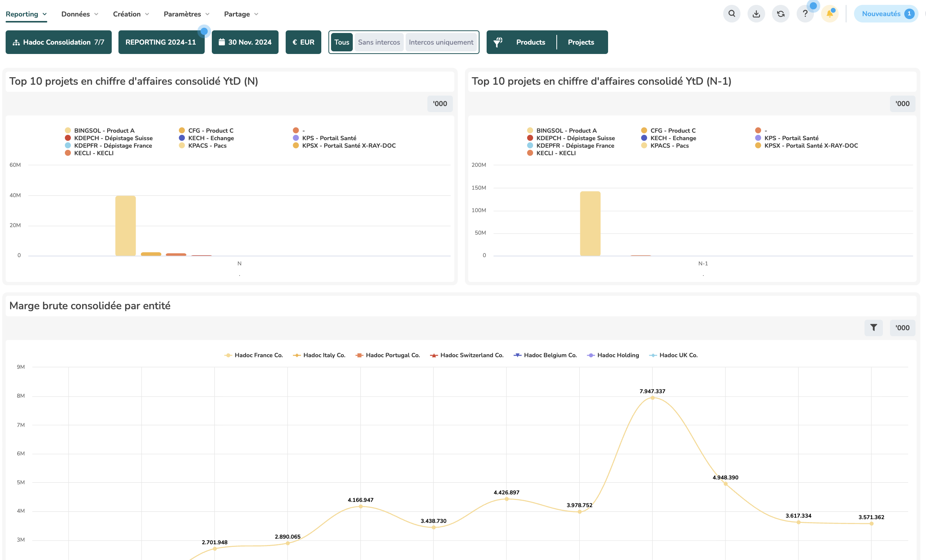Click the filter funnel icon beside Products
This screenshot has width=926, height=560.
tap(498, 42)
